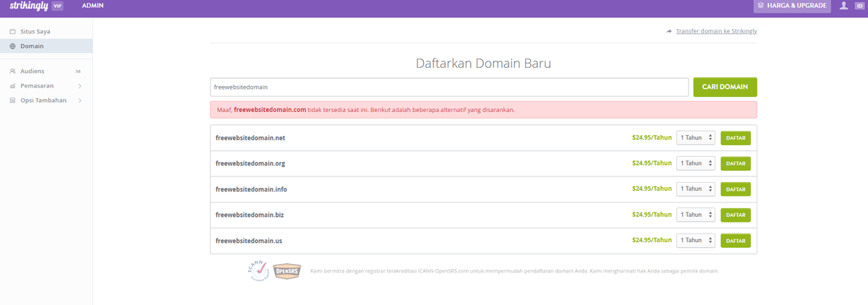
Task: Select the freewebsitedomain.us domain name
Action: point(249,240)
